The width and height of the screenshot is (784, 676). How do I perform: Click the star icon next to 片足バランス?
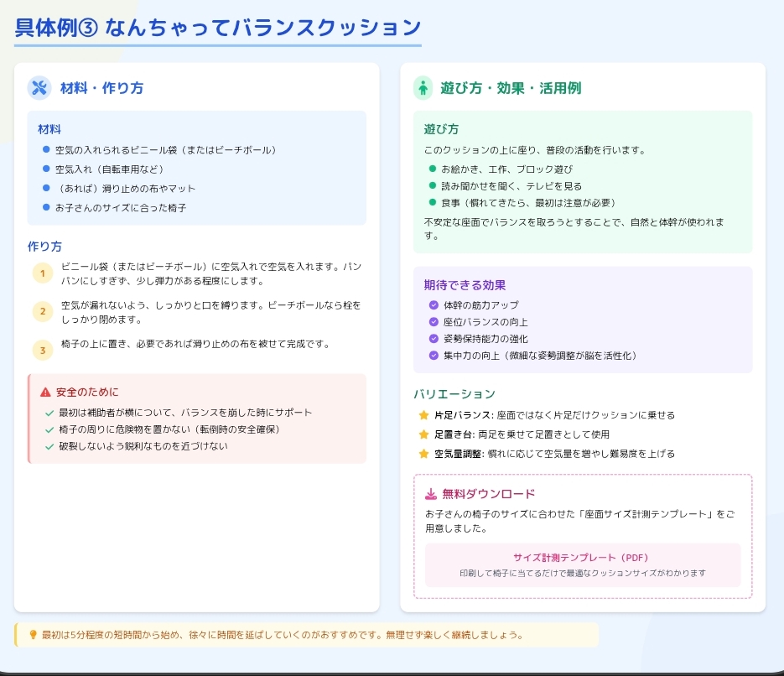click(x=423, y=415)
